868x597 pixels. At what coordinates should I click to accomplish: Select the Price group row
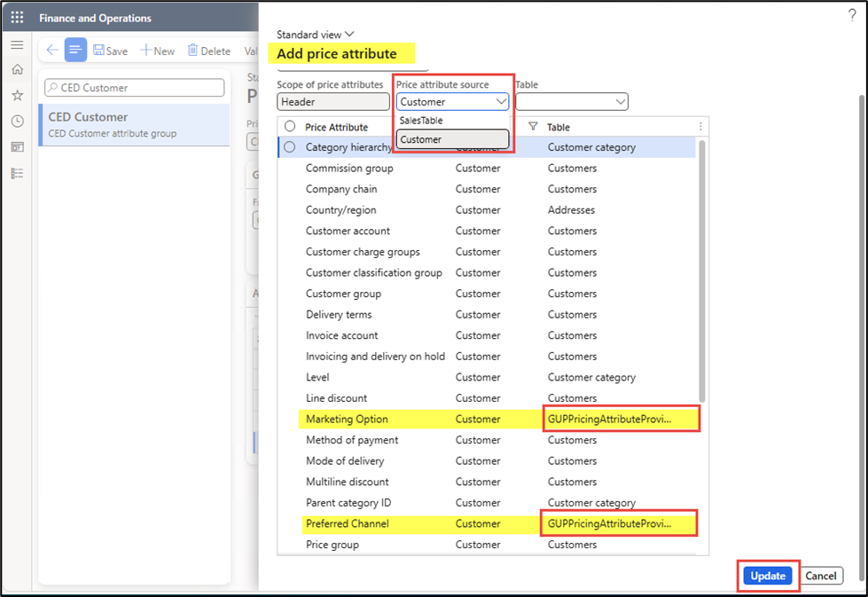[x=487, y=545]
